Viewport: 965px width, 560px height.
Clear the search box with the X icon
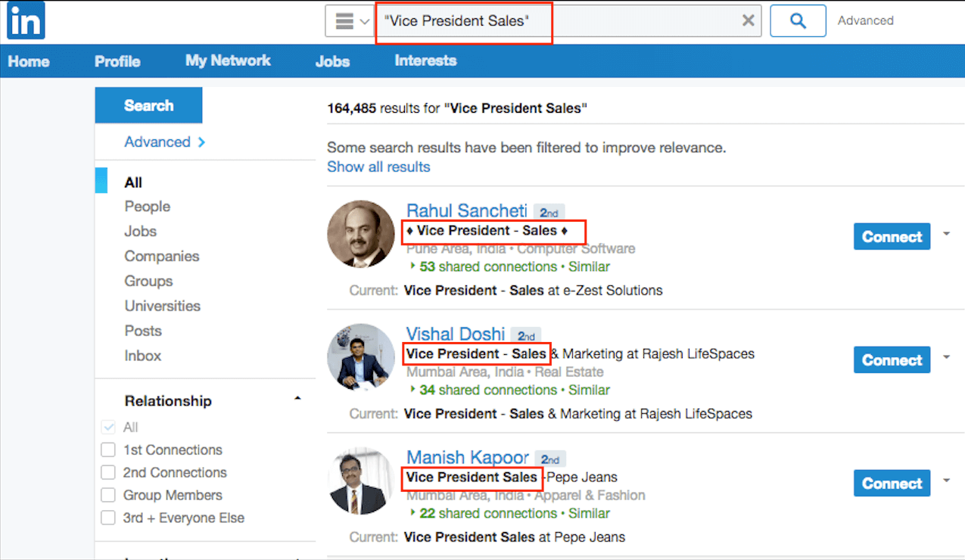[x=748, y=21]
